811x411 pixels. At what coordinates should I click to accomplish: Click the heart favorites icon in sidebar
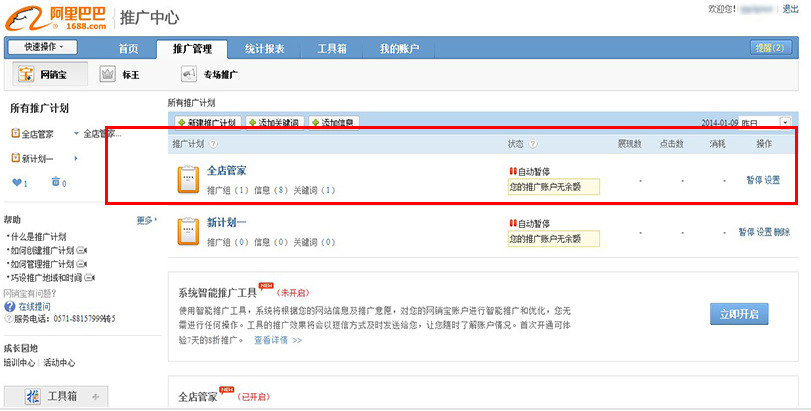(x=16, y=182)
